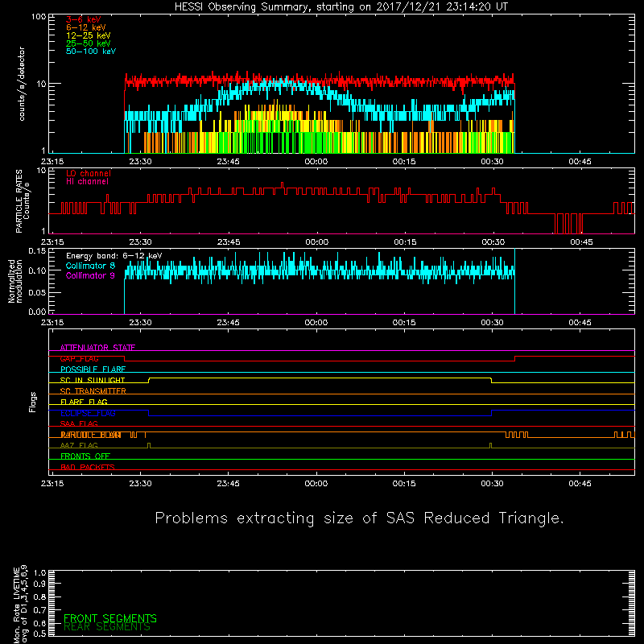The width and height of the screenshot is (644, 644).
Task: Select the '0.05' value on modulation axis
Action: [x=37, y=292]
